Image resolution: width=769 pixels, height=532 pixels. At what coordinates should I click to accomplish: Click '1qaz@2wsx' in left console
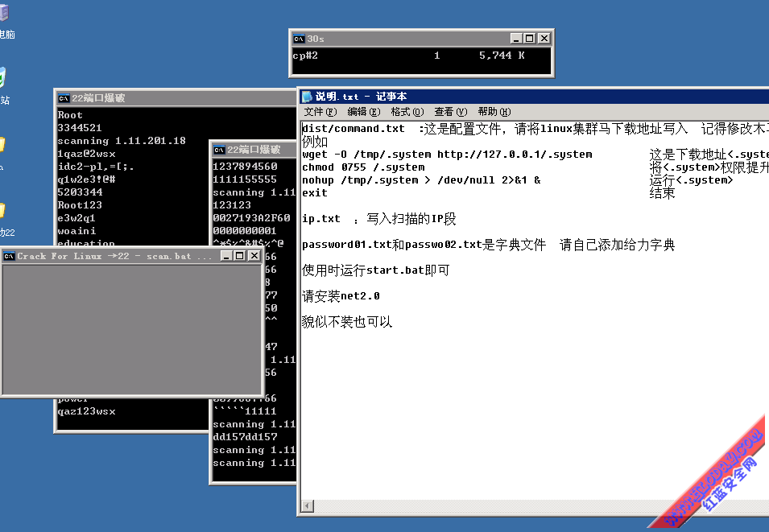(x=86, y=154)
